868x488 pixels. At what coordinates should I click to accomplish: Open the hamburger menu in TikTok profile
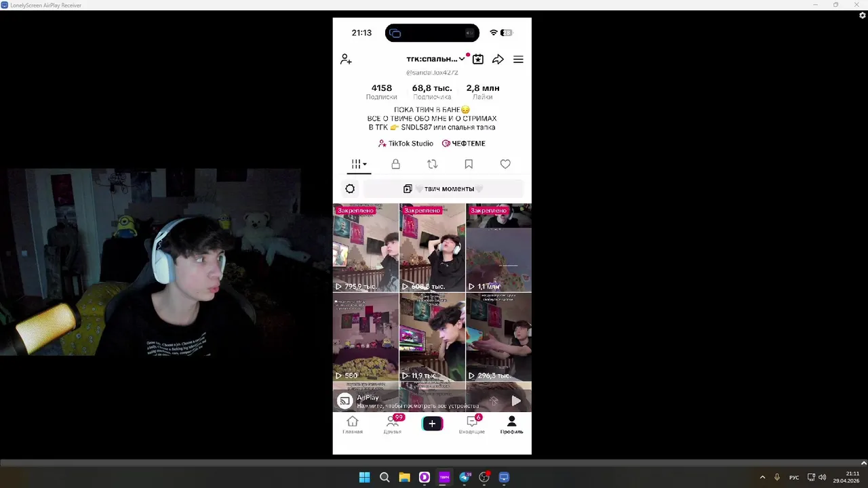point(518,60)
